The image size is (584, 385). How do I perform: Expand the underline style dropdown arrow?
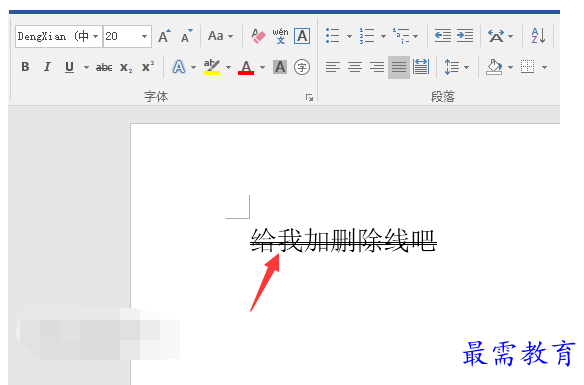coord(86,67)
